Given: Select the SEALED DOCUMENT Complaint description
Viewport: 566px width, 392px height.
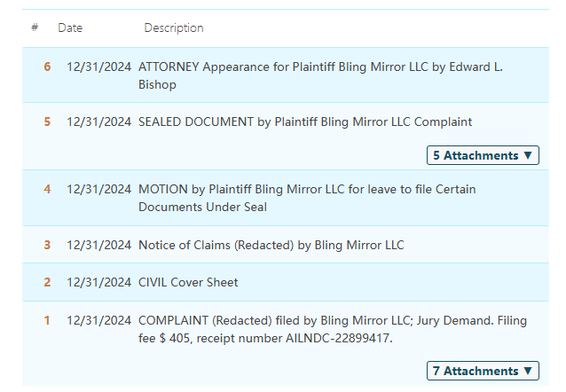Looking at the screenshot, I should tap(305, 122).
